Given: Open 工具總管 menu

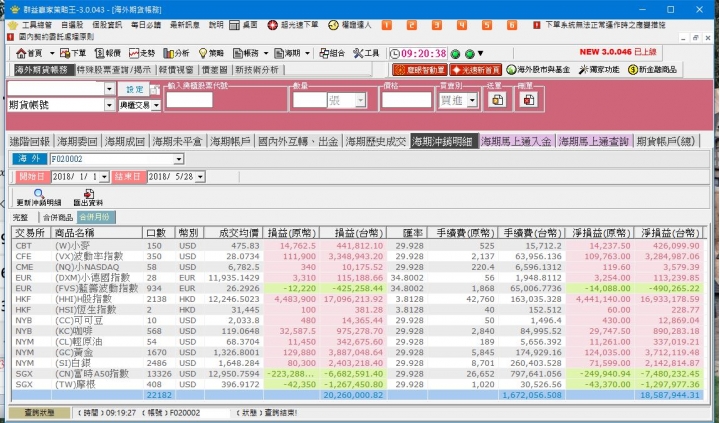Looking at the screenshot, I should pyautogui.click(x=37, y=25).
